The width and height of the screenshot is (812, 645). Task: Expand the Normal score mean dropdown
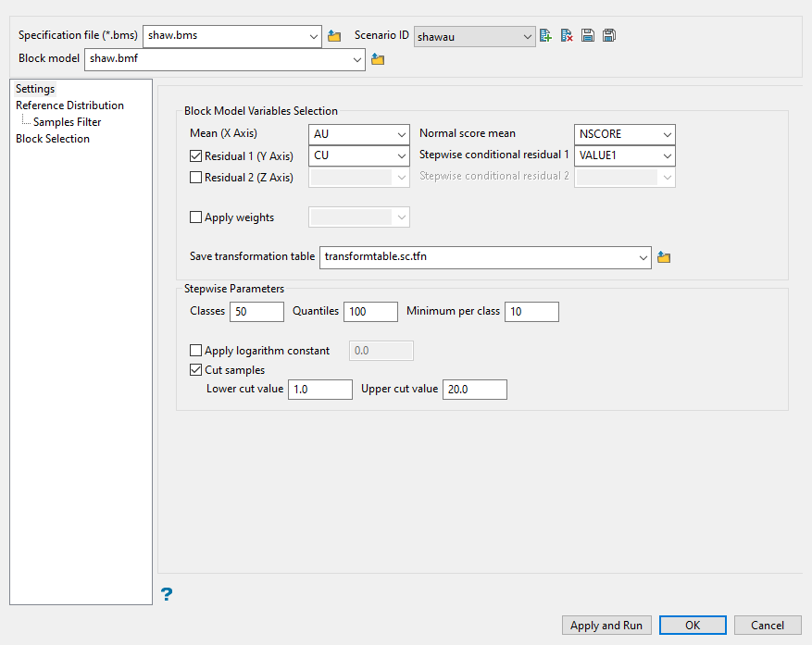point(625,134)
